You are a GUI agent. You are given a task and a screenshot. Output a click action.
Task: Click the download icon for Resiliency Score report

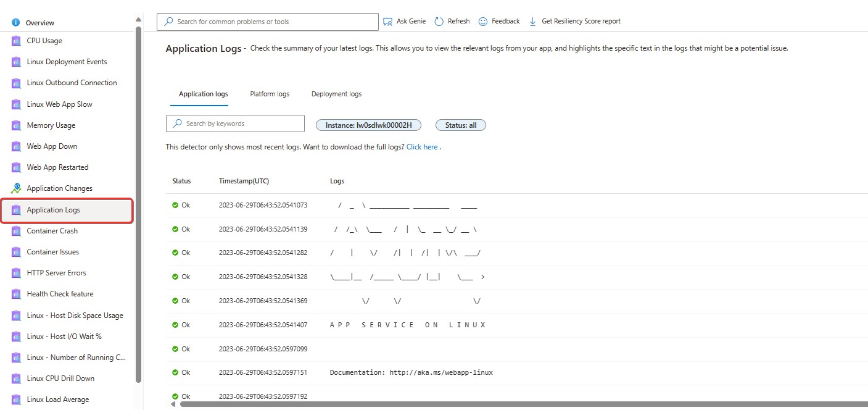pyautogui.click(x=533, y=22)
